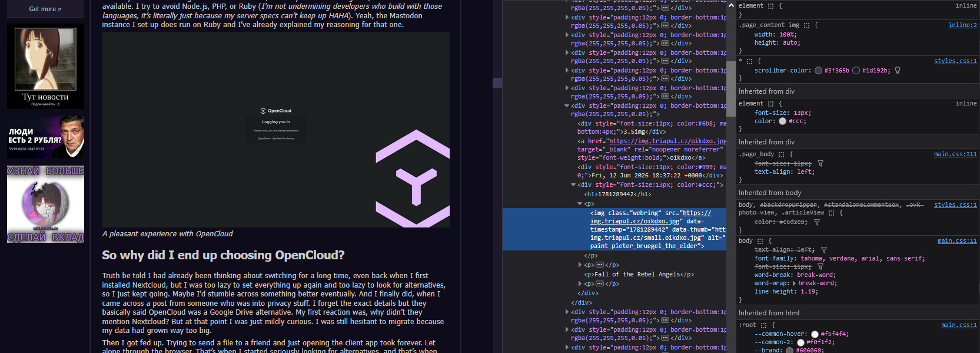The image size is (980, 353).
Task: Open the inline:2 stylesheet link
Action: point(962,25)
